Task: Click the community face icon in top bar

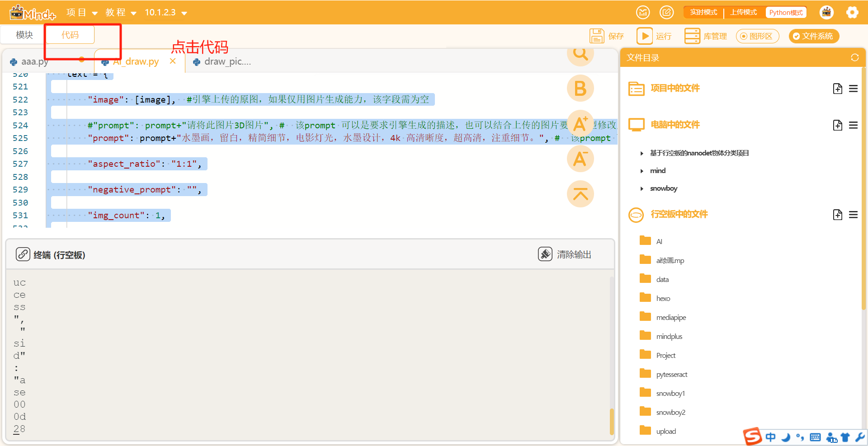Action: (643, 12)
